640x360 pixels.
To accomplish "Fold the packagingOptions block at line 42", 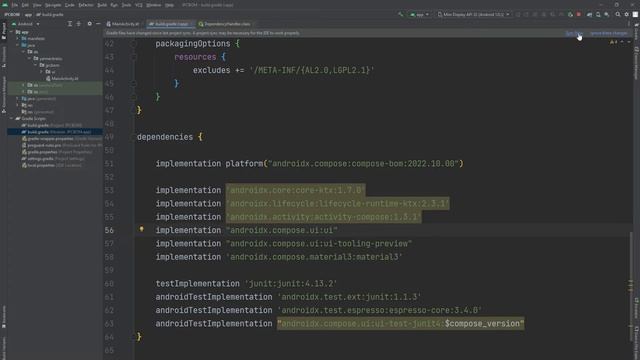I will click(134, 43).
